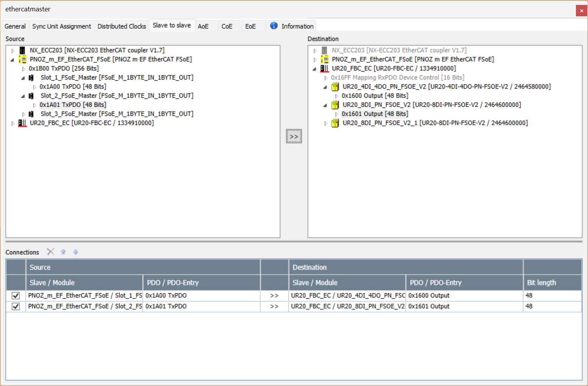Uncheck the 0x1A00 TxPDO connection checkbox
The height and width of the screenshot is (386, 588).
tap(16, 296)
